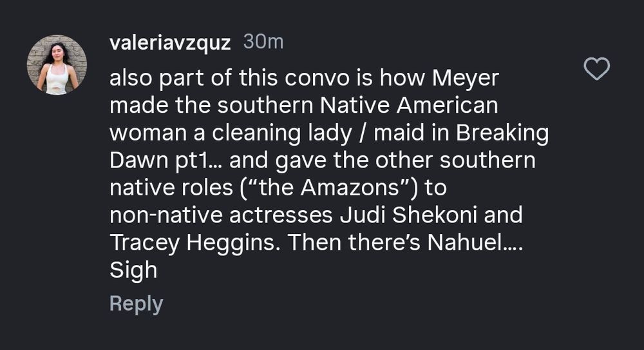The height and width of the screenshot is (350, 644).
Task: Click "also part" starting the comment
Action: tap(160, 79)
